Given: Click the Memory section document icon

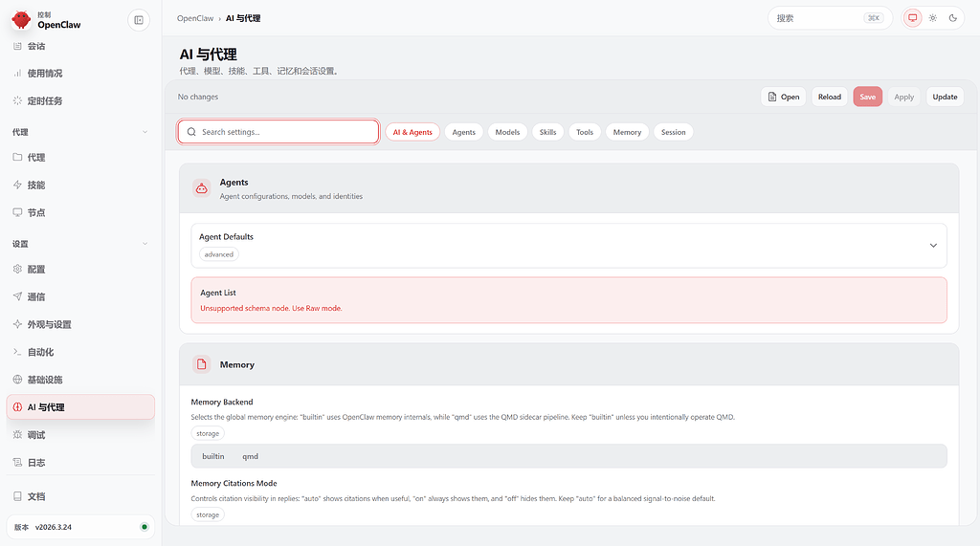Looking at the screenshot, I should [201, 364].
